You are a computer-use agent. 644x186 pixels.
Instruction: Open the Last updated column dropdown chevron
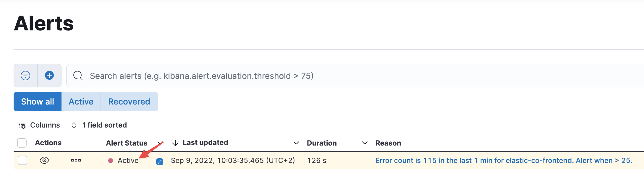tap(296, 143)
